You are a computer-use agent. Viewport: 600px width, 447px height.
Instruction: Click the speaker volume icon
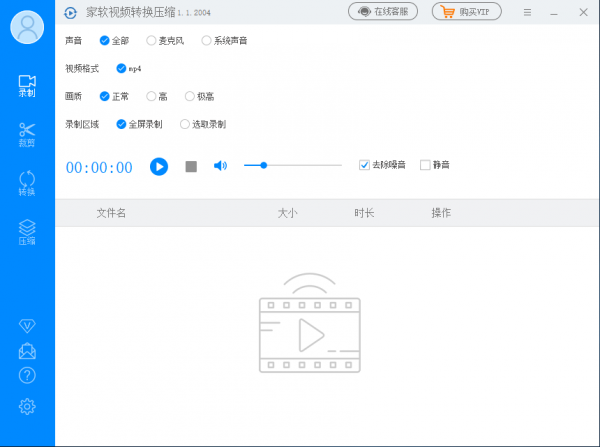coord(220,166)
